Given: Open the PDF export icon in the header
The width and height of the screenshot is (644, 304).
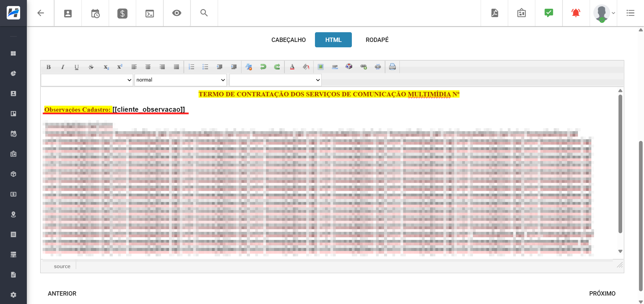Looking at the screenshot, I should (x=494, y=13).
